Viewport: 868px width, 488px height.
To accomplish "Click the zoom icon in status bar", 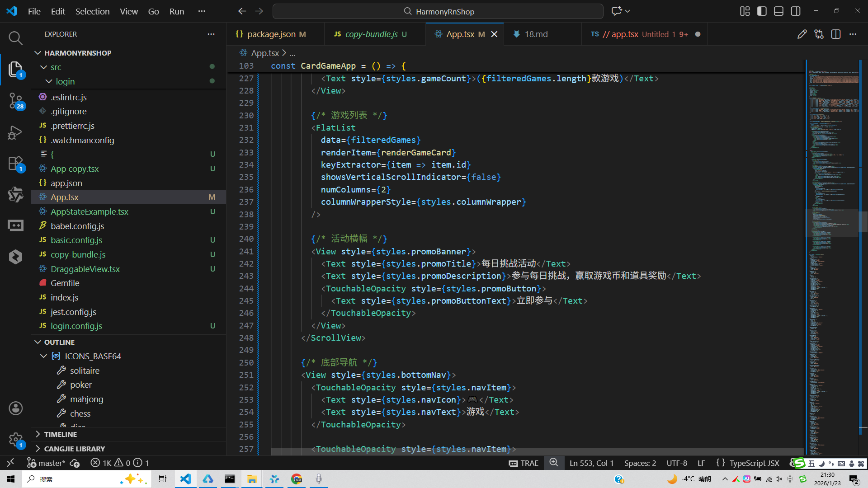I will (x=554, y=463).
